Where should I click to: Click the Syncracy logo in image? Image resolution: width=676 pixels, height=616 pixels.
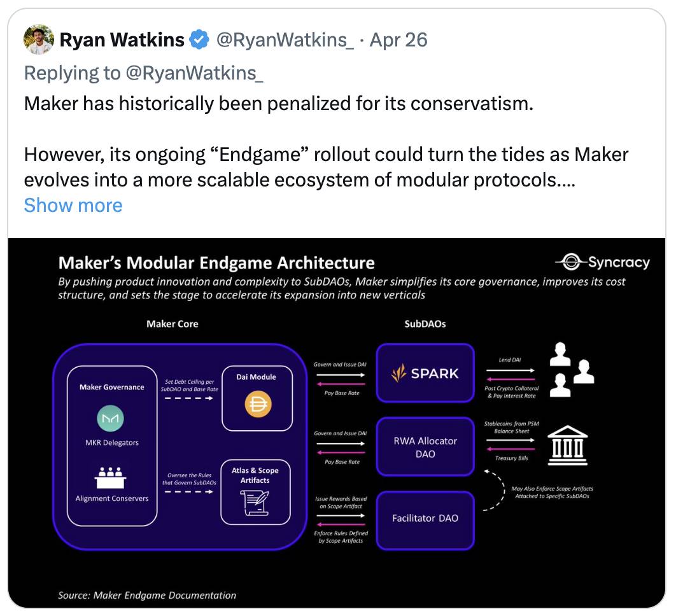[602, 262]
